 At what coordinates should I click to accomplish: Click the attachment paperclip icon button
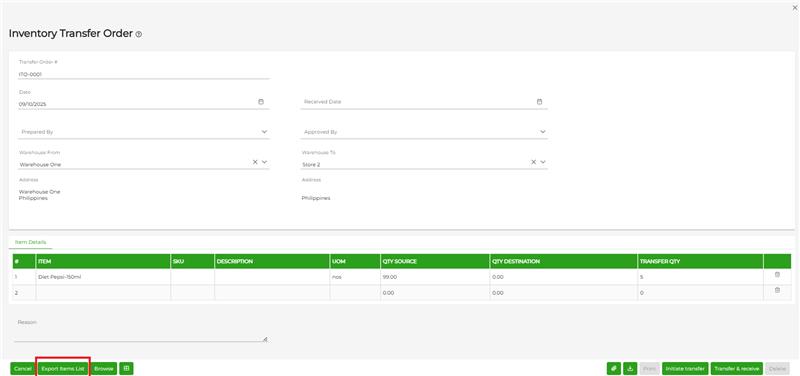click(x=614, y=368)
